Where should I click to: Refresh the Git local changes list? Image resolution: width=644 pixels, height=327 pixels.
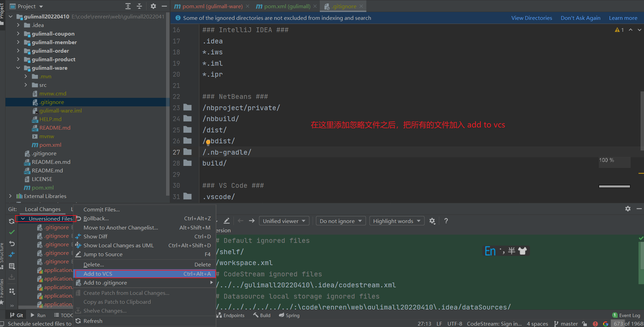pos(12,221)
